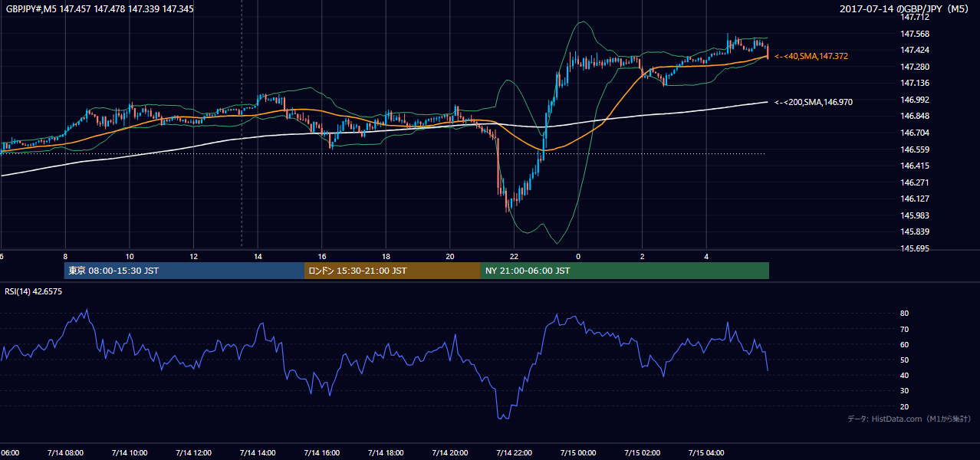Screen dimensions: 980x460
Task: Click the 7/14 10:00 time axis label
Action: 129,452
